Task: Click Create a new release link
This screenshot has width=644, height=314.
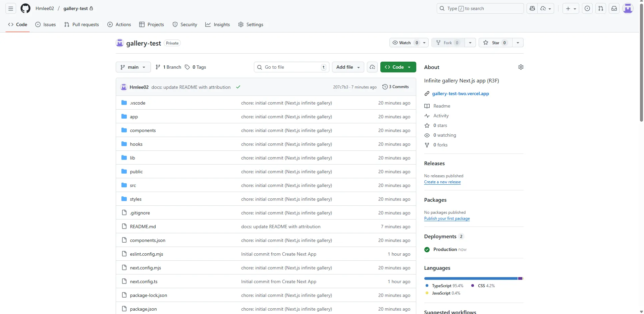Action: [442, 182]
